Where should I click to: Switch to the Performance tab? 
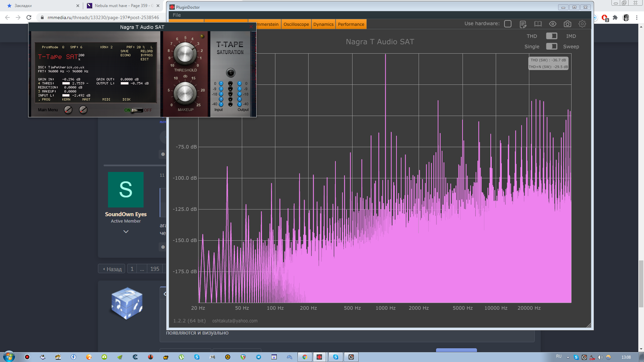(x=351, y=24)
